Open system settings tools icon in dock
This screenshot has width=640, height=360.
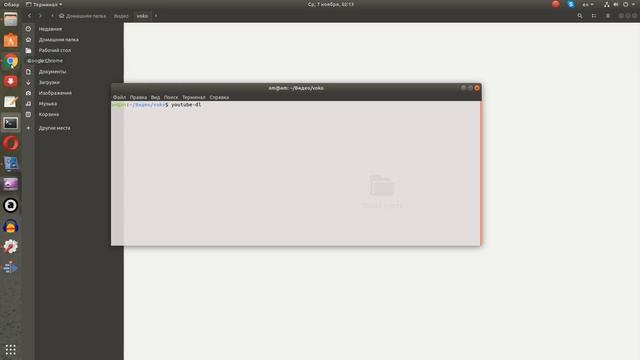11,247
